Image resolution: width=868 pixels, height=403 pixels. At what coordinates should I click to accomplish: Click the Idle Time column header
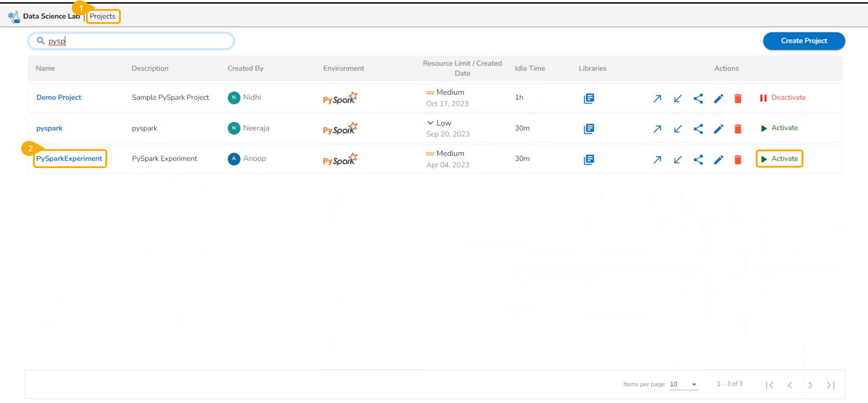coord(530,68)
